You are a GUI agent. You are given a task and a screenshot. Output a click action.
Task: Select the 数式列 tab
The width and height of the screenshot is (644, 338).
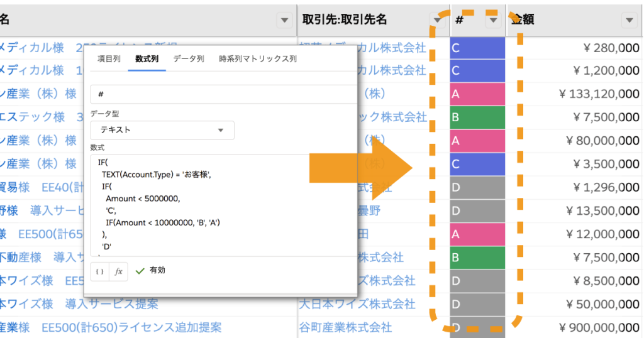tap(147, 59)
